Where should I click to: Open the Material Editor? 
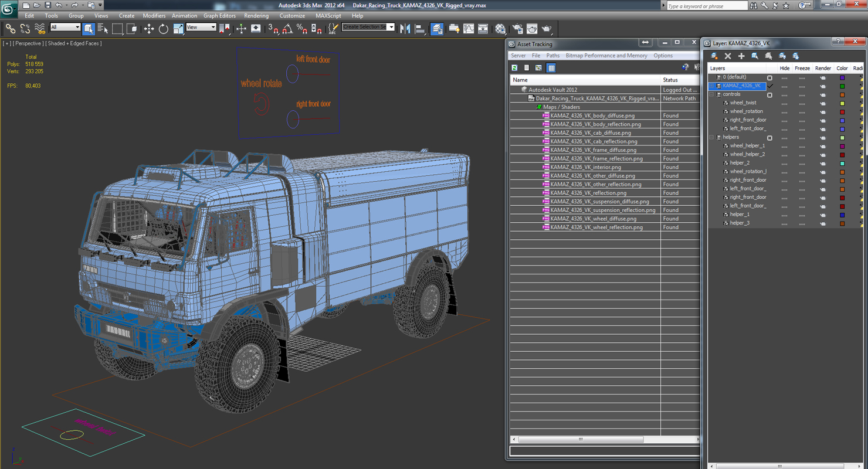pos(500,28)
